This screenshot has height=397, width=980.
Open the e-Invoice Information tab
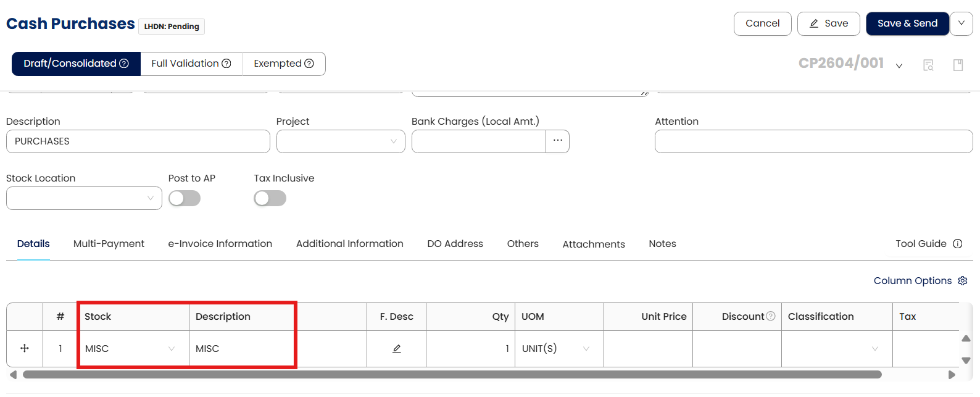click(x=220, y=244)
